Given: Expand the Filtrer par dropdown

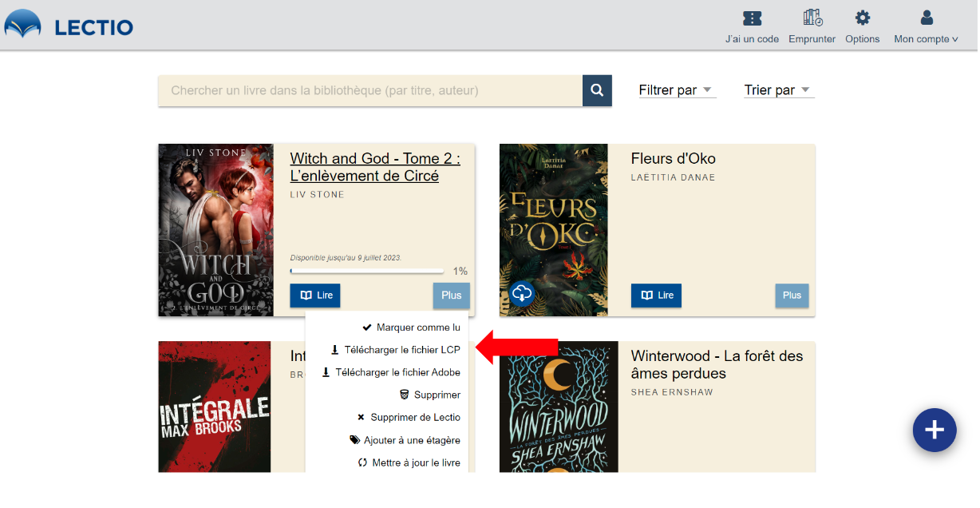Looking at the screenshot, I should [677, 90].
